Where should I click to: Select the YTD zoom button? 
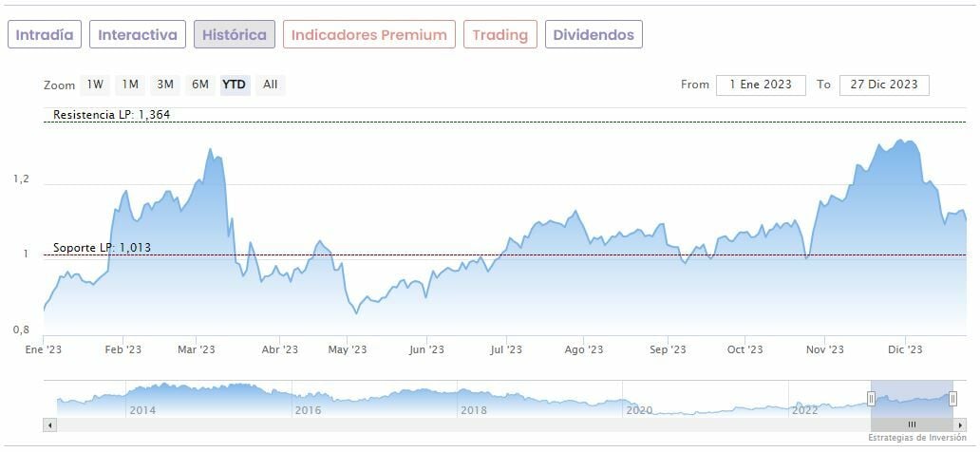click(x=234, y=85)
